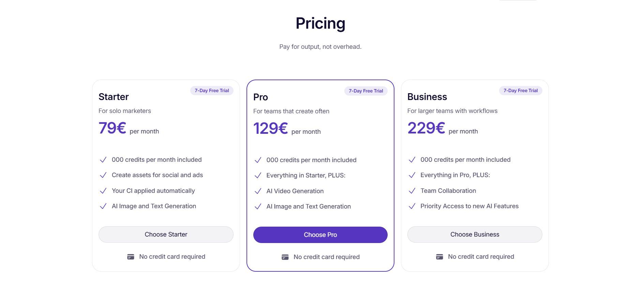Click the 79€ price in the Starter card

[112, 128]
